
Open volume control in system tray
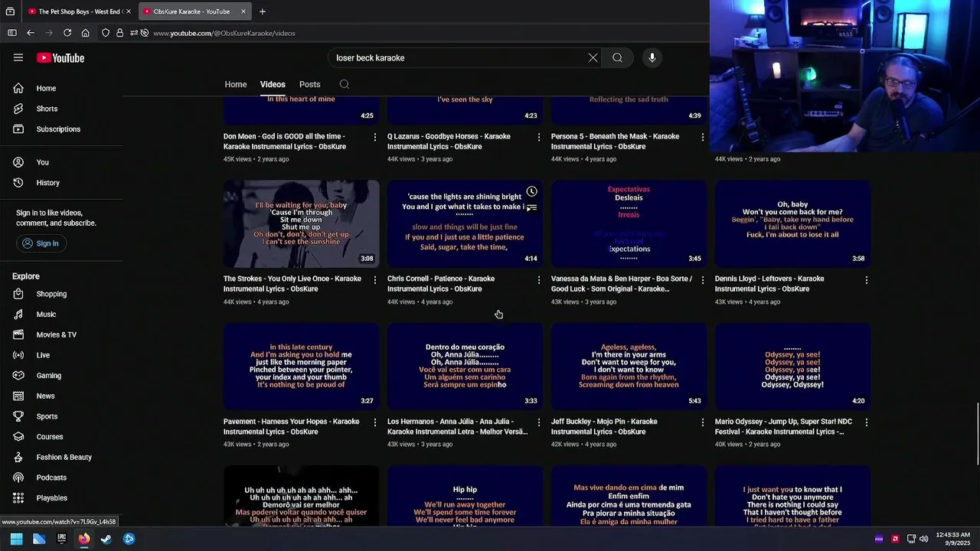click(x=923, y=539)
